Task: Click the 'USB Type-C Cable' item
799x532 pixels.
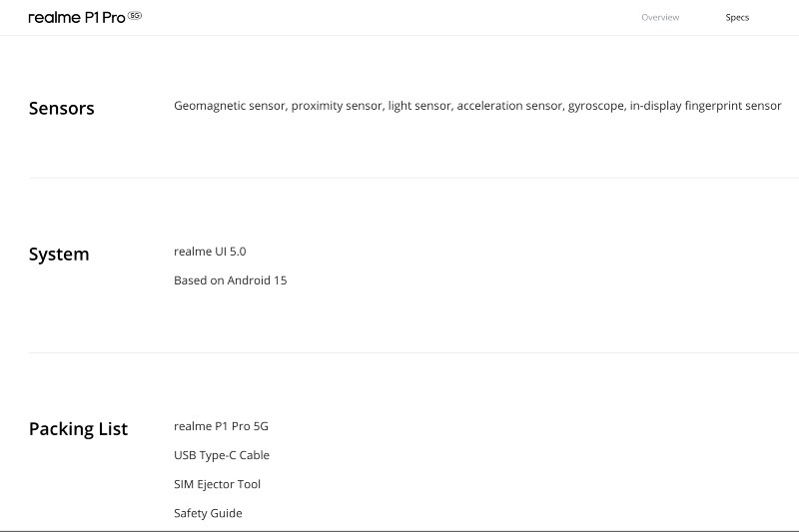Action: point(222,455)
